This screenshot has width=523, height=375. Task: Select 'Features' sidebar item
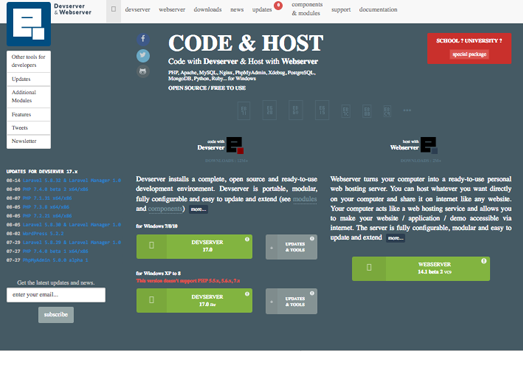[29, 114]
